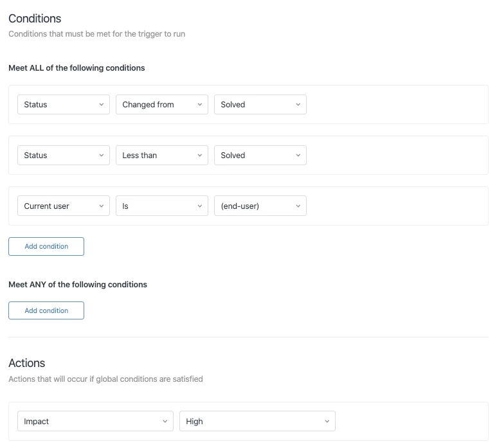Click 'Add condition' under Meet ANY conditions
497x448 pixels.
coord(46,311)
